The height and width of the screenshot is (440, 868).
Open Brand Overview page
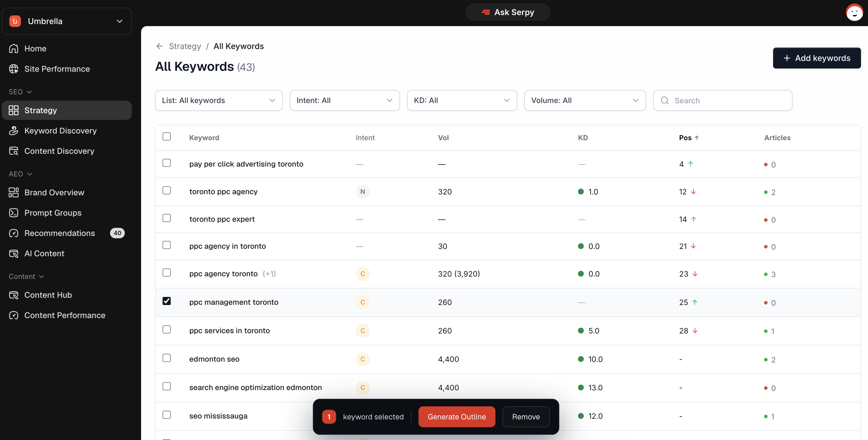67,192
